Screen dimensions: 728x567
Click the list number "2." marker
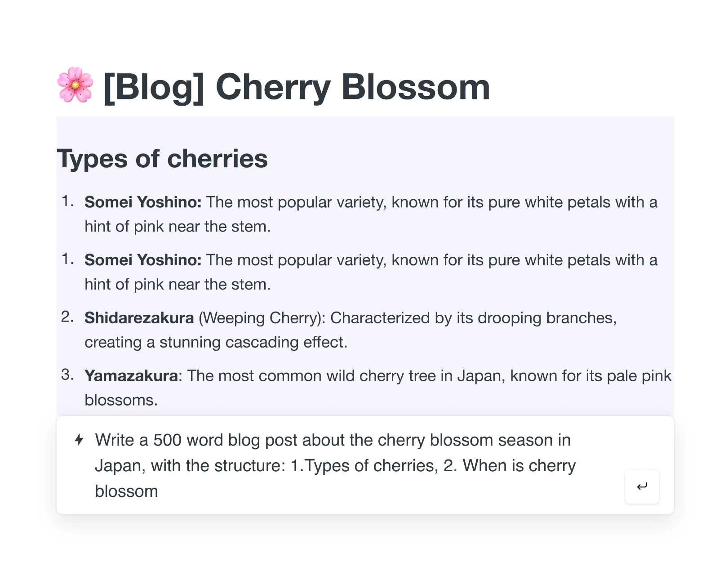(x=67, y=317)
